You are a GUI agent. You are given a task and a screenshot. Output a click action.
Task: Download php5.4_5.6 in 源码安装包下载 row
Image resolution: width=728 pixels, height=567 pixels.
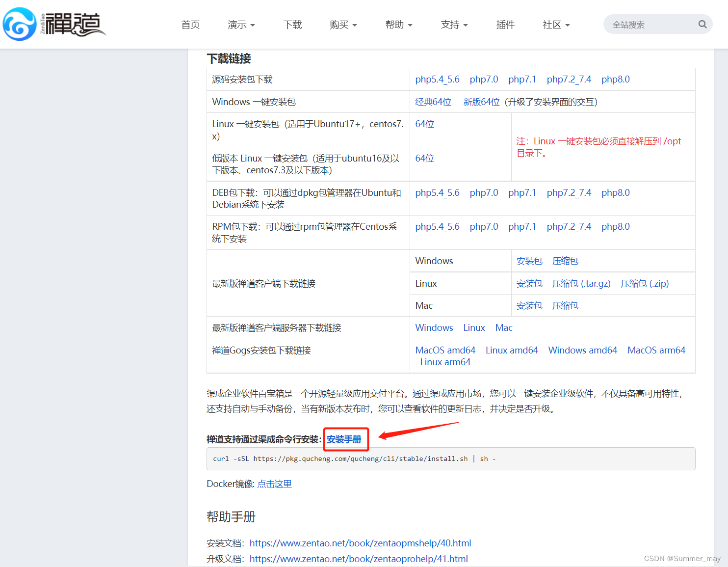click(x=437, y=80)
